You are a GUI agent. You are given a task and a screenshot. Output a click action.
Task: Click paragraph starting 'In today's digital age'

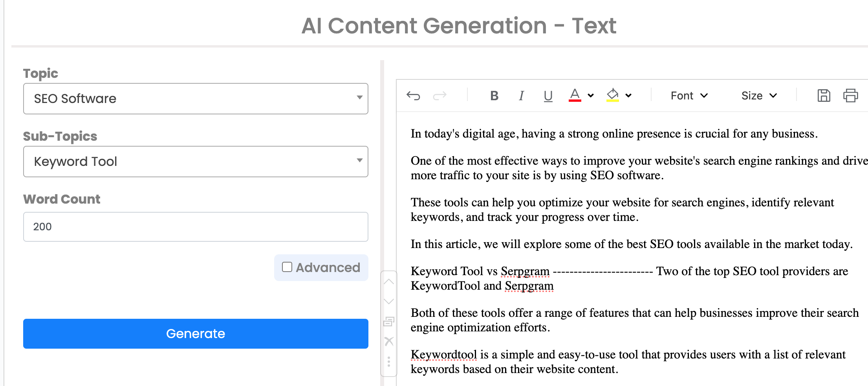[x=614, y=134]
